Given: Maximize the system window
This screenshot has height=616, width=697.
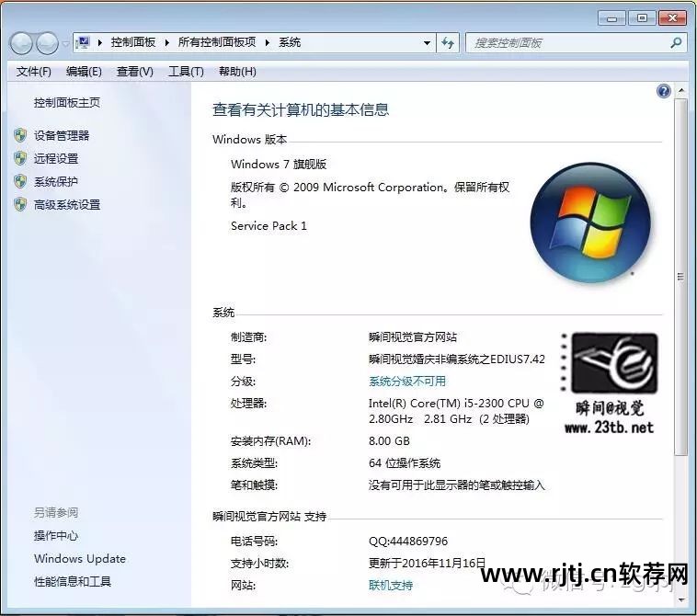Looking at the screenshot, I should coord(642,18).
